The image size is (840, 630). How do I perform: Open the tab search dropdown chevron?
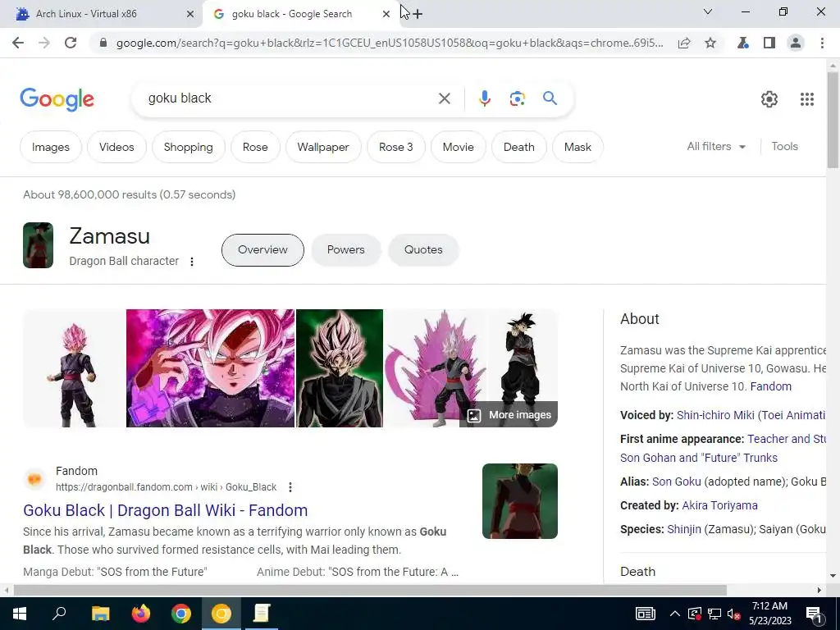pyautogui.click(x=708, y=11)
